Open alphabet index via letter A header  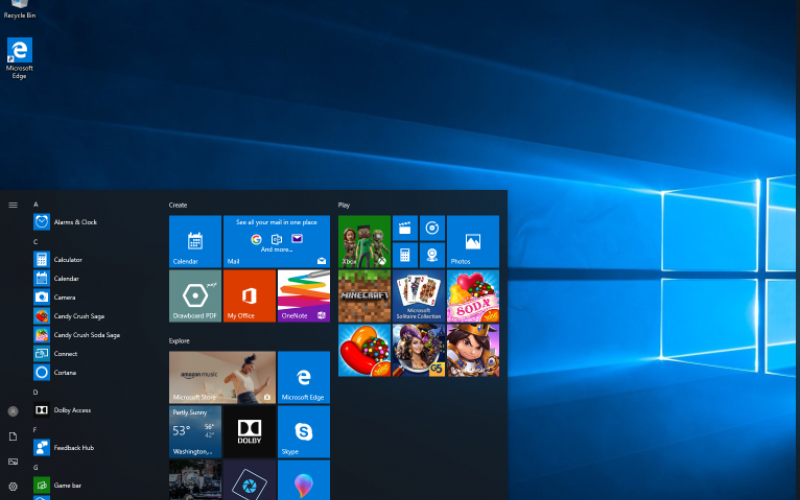36,204
